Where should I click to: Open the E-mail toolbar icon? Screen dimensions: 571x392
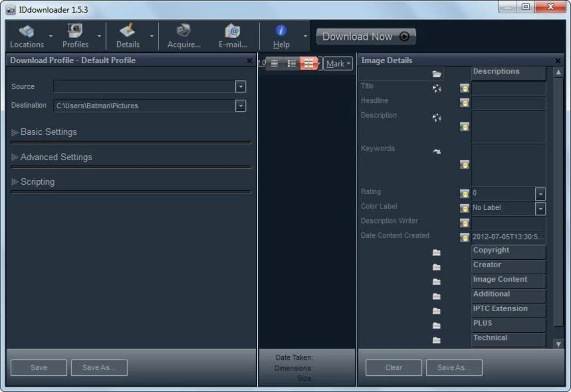(232, 31)
